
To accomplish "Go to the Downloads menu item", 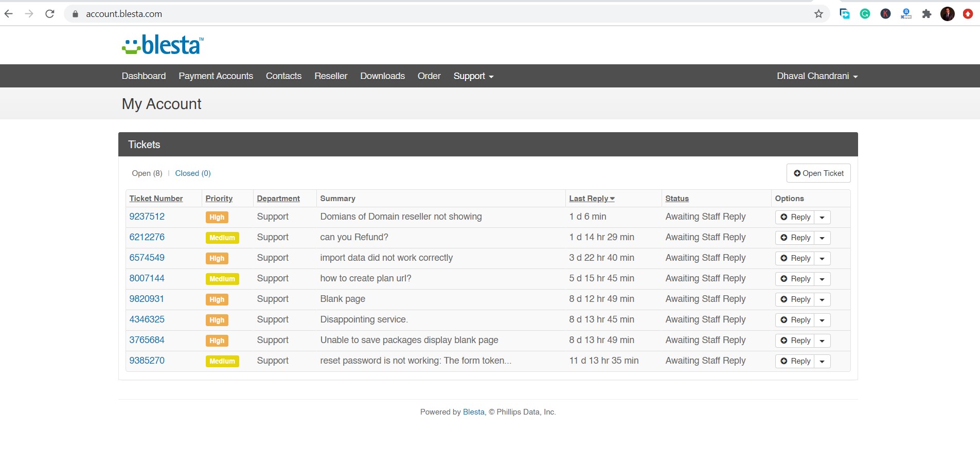I will click(x=382, y=76).
